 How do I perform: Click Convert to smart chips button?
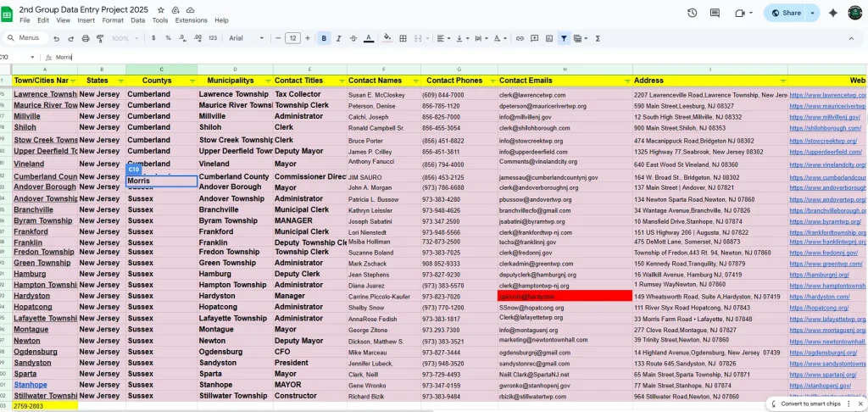[815, 403]
